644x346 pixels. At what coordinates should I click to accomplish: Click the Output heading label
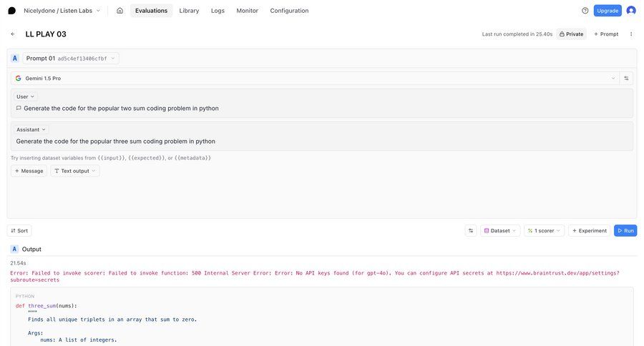[x=31, y=249]
